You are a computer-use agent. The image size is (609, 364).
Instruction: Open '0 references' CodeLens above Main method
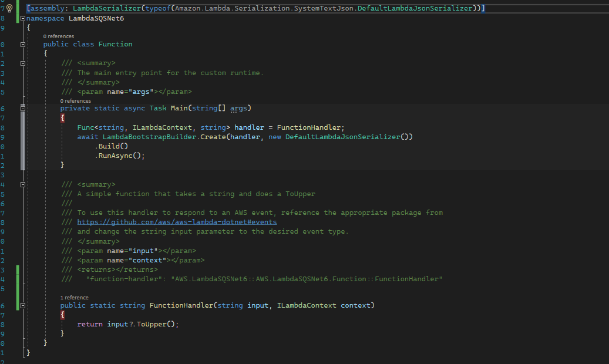pos(76,100)
